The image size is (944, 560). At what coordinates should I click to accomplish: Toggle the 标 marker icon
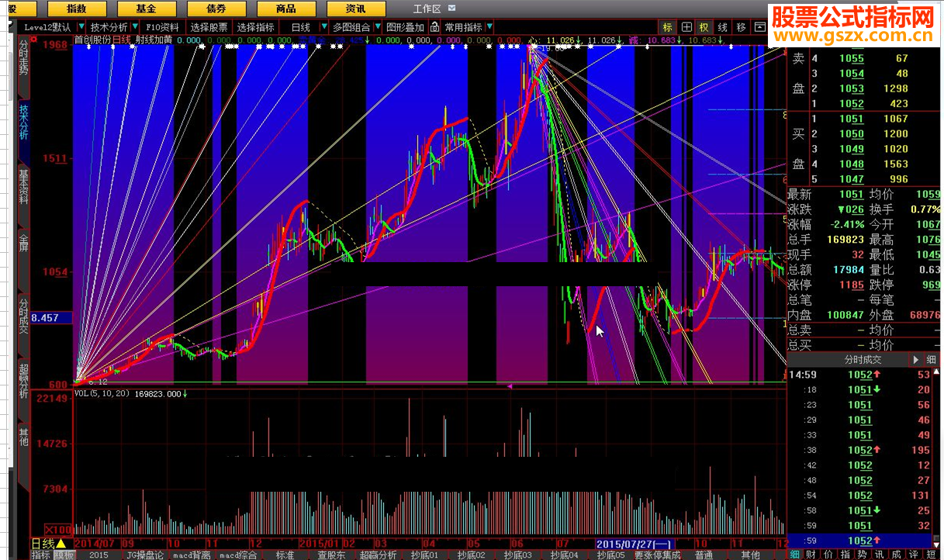[x=667, y=27]
